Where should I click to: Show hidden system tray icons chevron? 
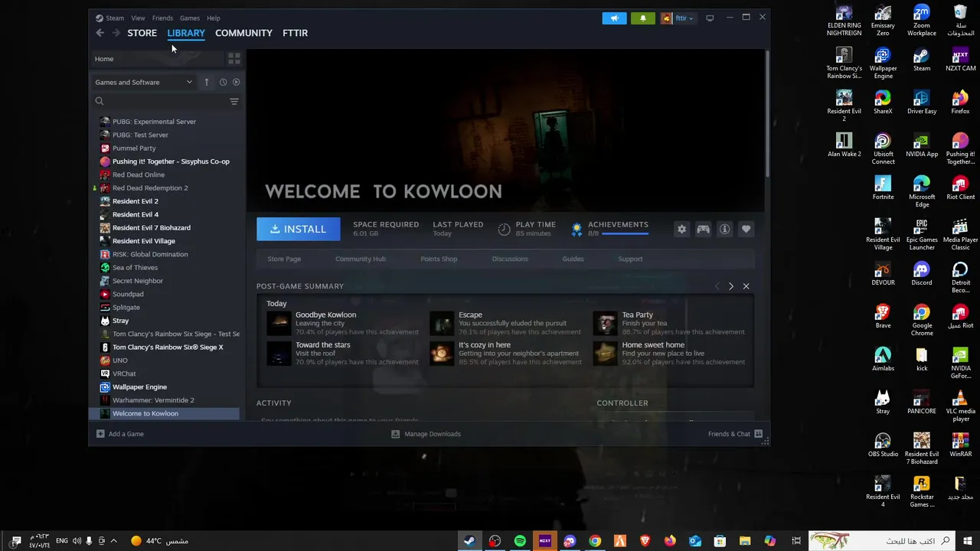coord(113,541)
